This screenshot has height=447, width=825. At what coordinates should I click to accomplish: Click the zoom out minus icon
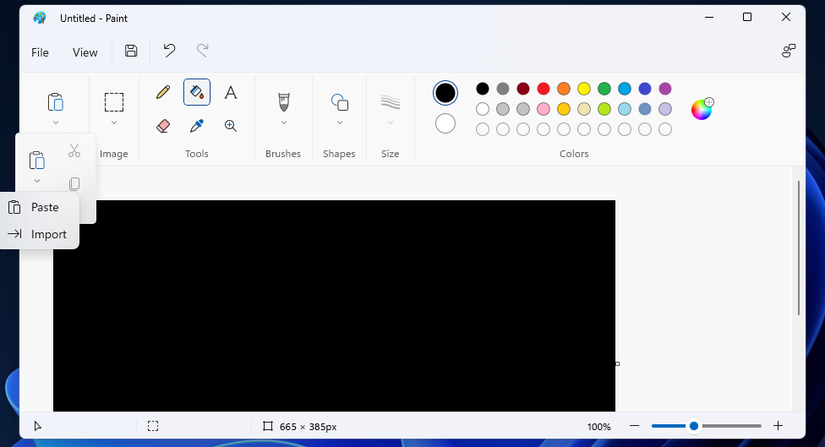(x=635, y=426)
